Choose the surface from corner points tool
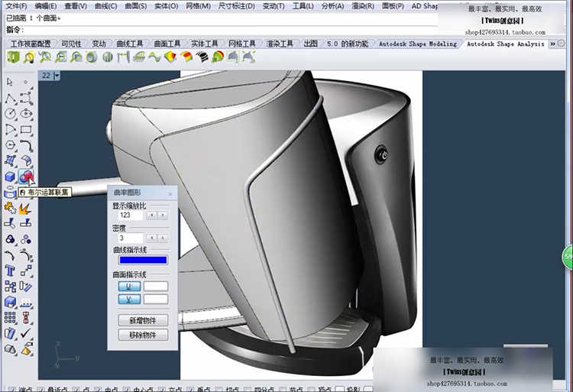The height and width of the screenshot is (392, 573). click(10, 160)
